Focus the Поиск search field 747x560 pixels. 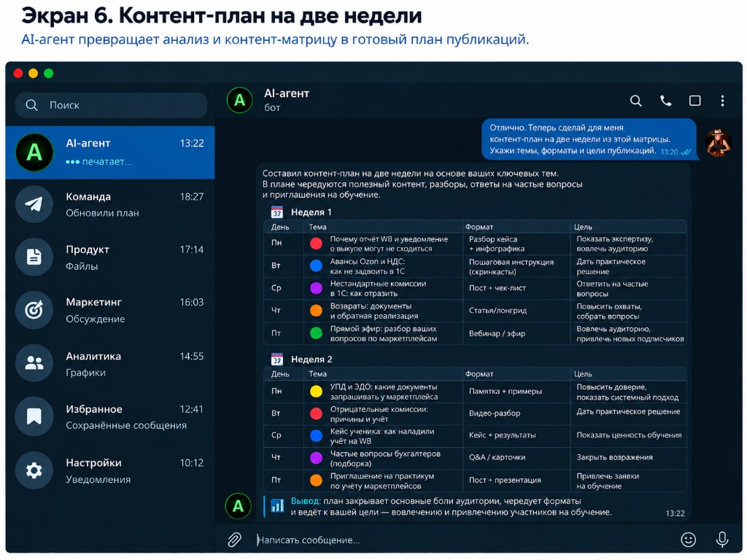click(111, 105)
